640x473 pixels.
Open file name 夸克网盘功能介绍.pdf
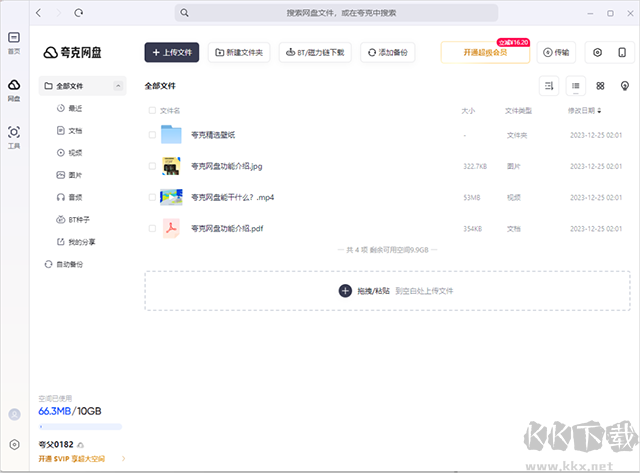[227, 229]
